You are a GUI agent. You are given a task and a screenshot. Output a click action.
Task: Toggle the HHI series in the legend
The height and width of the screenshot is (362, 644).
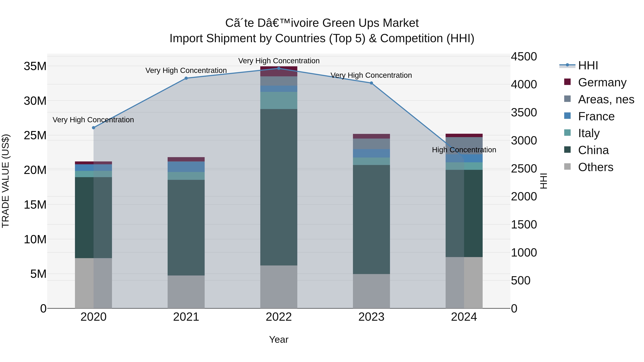[579, 65]
